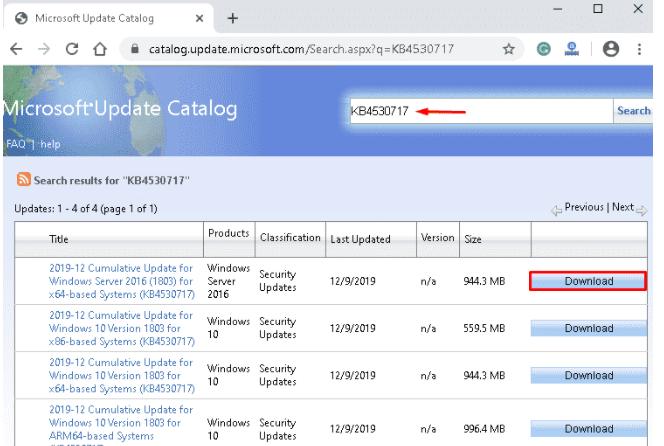Image resolution: width=664 pixels, height=446 pixels.
Task: Click the Search button
Action: click(633, 111)
